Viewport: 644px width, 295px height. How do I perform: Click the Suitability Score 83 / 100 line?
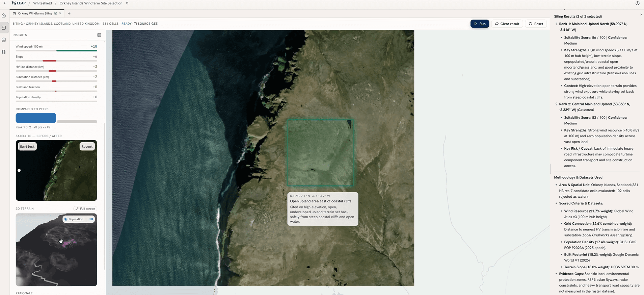pos(596,121)
